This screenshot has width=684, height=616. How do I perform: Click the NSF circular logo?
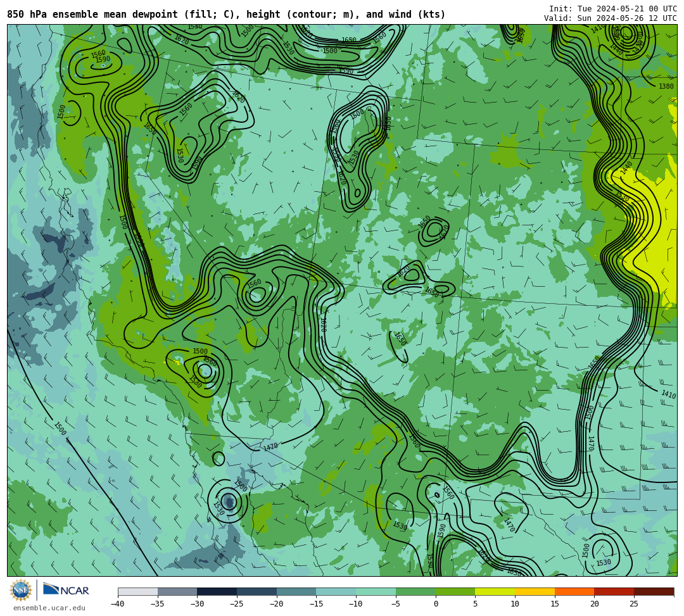[x=21, y=590]
